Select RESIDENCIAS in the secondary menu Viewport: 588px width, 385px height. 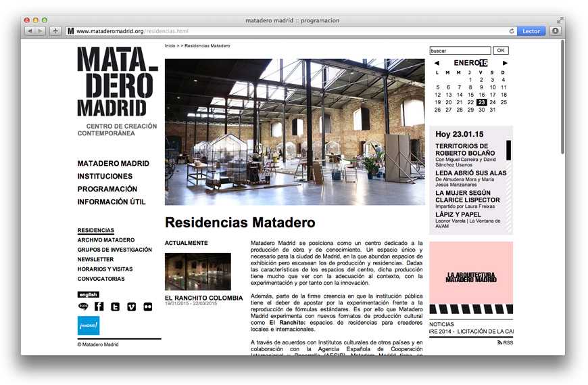click(95, 231)
